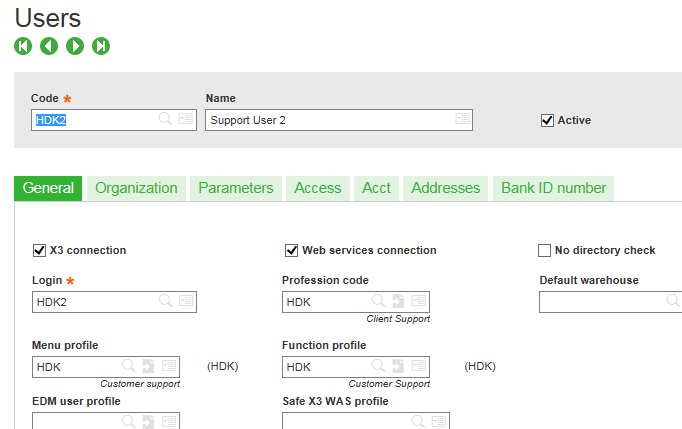The height and width of the screenshot is (429, 682).
Task: Go to the previous user record
Action: [49, 46]
